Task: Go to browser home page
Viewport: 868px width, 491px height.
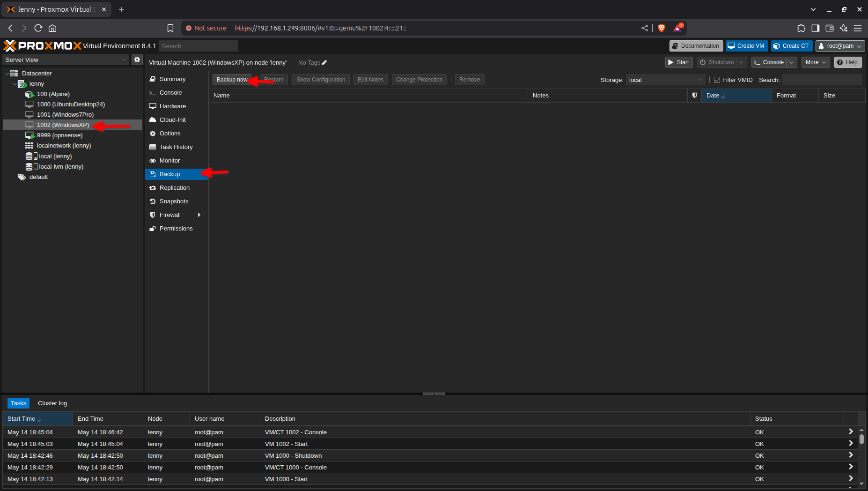Action: (52, 28)
